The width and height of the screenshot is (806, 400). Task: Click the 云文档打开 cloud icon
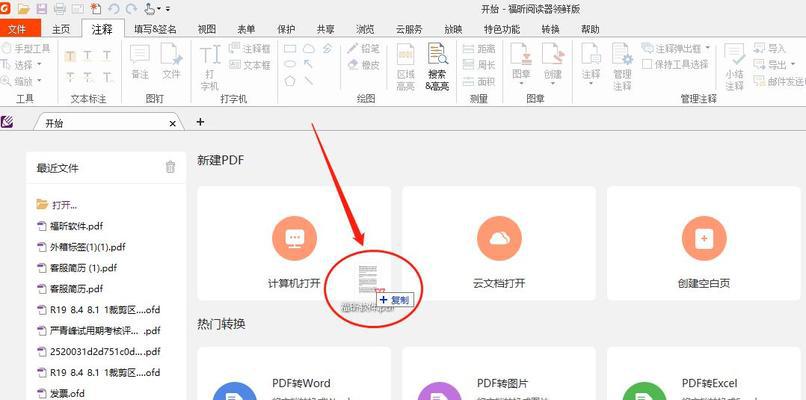(x=499, y=239)
